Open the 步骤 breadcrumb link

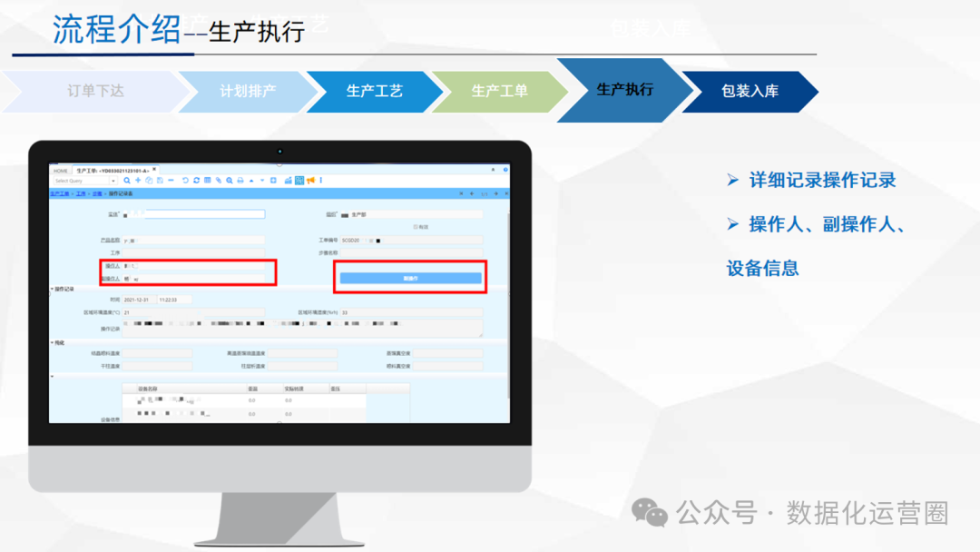click(x=97, y=193)
